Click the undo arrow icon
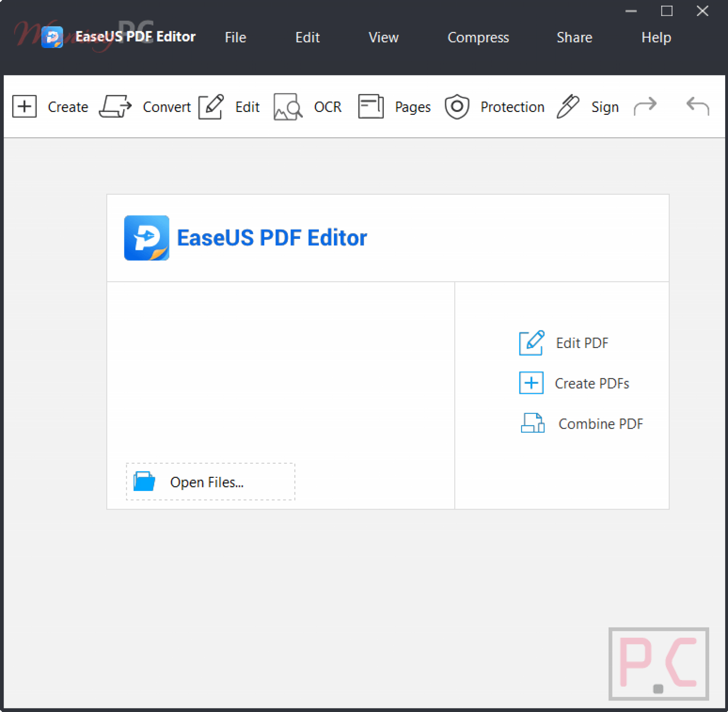This screenshot has width=728, height=712. tap(697, 106)
